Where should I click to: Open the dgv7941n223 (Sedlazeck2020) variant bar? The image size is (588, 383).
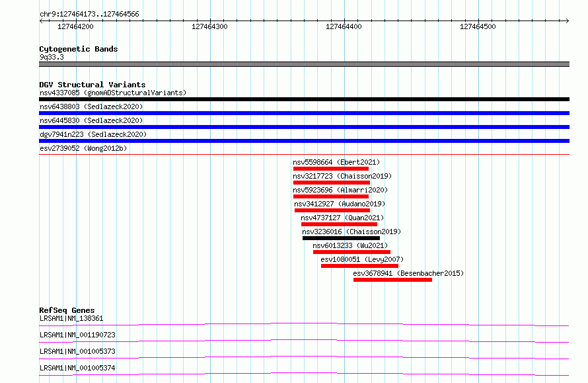[304, 141]
